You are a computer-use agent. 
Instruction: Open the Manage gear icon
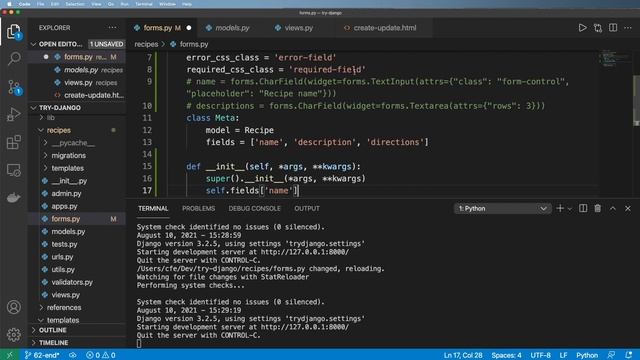click(x=13, y=335)
